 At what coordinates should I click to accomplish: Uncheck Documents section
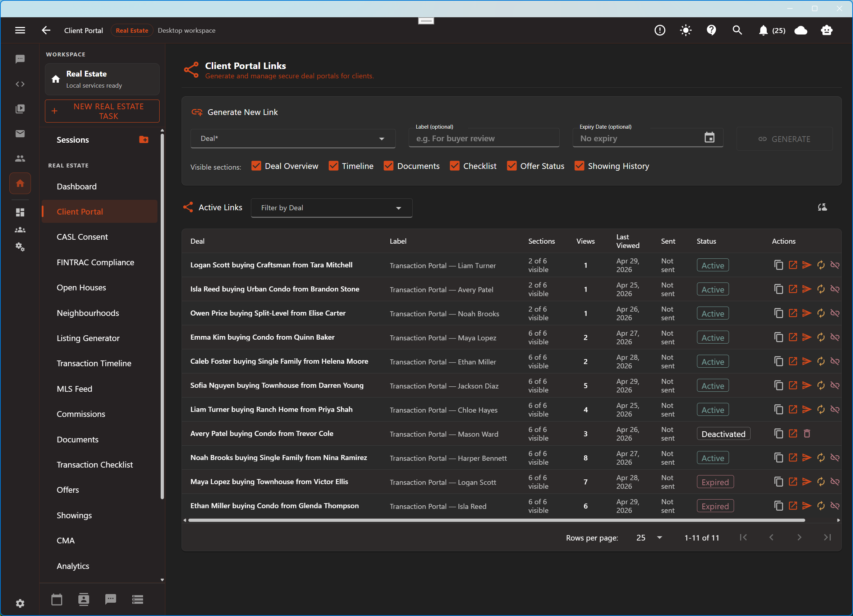coord(389,166)
